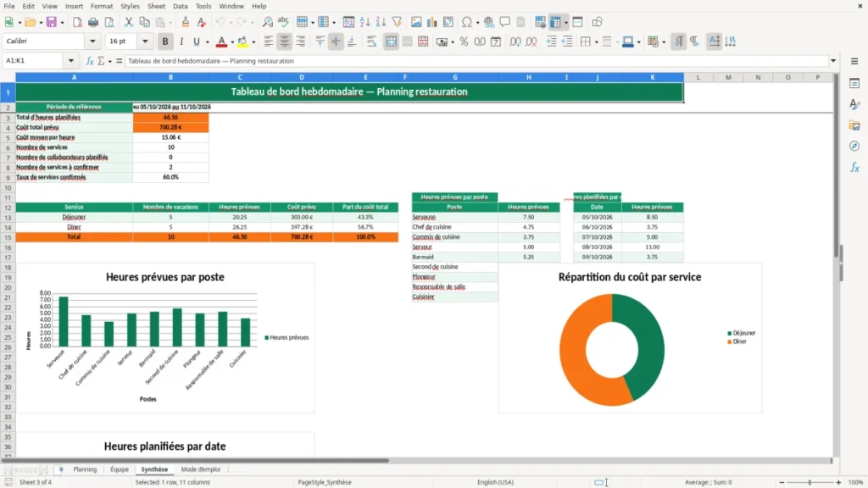Insert a comment with the speech bubble icon
Screen dimensions: 868x488
click(505, 22)
